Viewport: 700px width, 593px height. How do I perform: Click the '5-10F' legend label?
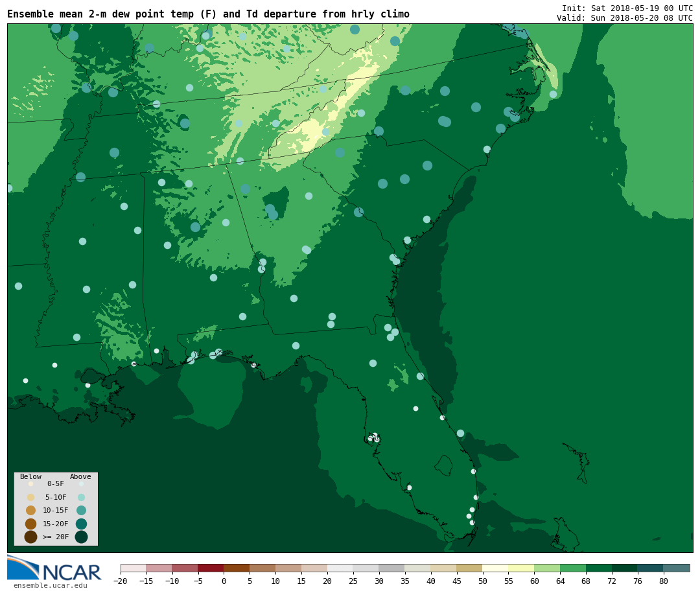click(56, 497)
